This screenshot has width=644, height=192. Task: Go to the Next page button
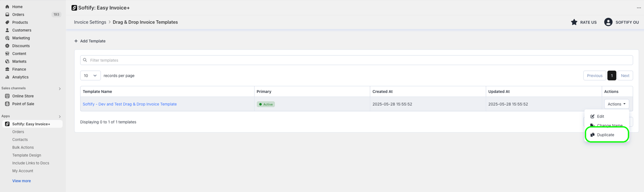click(x=625, y=75)
